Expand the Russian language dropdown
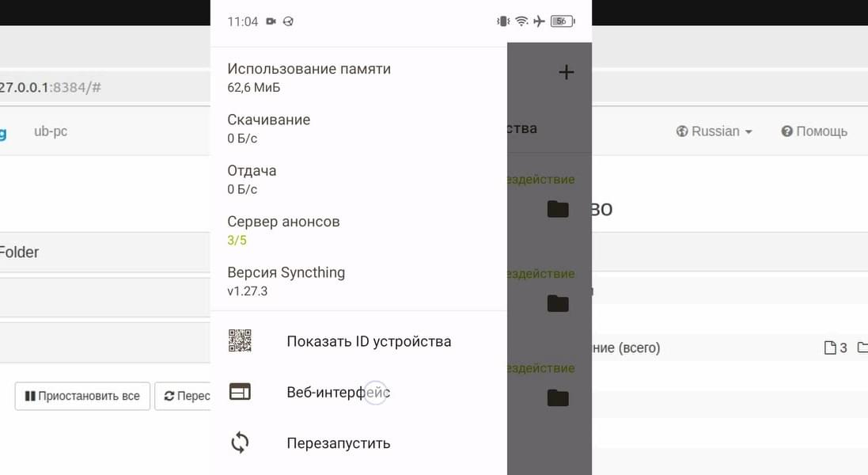Screen dimensions: 868x475 click(x=714, y=131)
